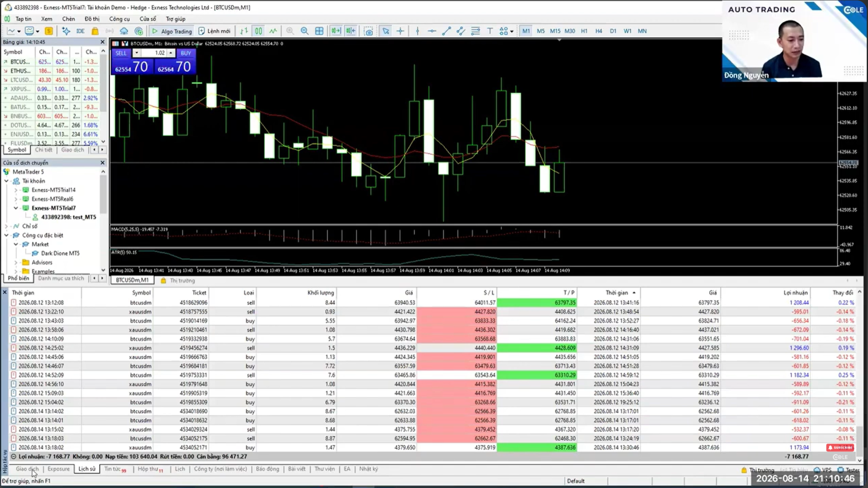Switch to the Giao dịch toolbox tab
This screenshot has width=868, height=488.
point(27,469)
